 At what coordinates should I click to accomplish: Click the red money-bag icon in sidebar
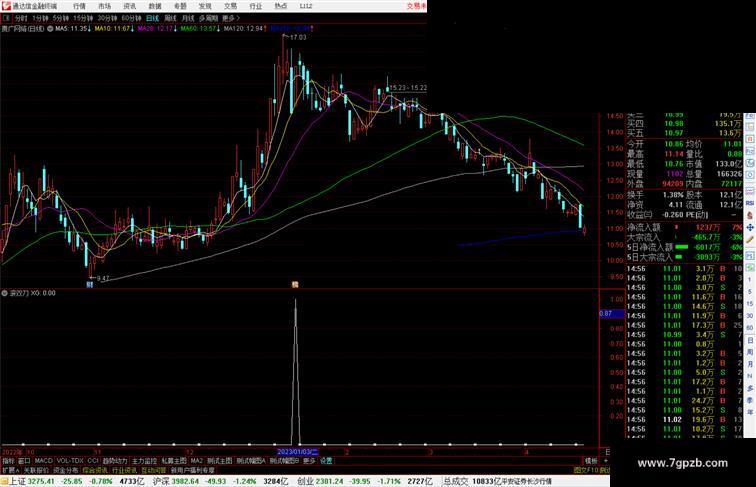750,216
